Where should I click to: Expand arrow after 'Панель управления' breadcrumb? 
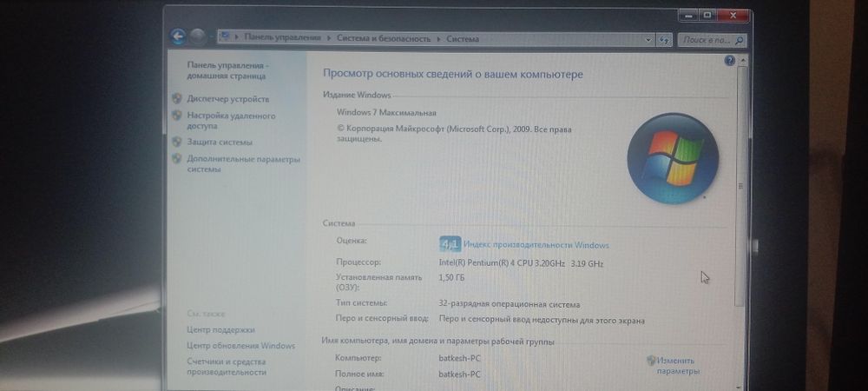[329, 38]
